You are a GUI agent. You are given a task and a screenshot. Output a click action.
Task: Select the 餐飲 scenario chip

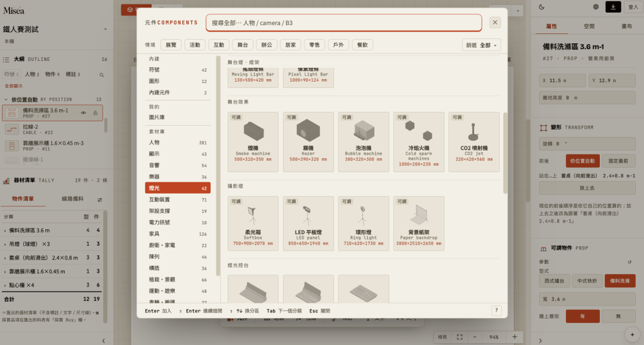pyautogui.click(x=362, y=45)
